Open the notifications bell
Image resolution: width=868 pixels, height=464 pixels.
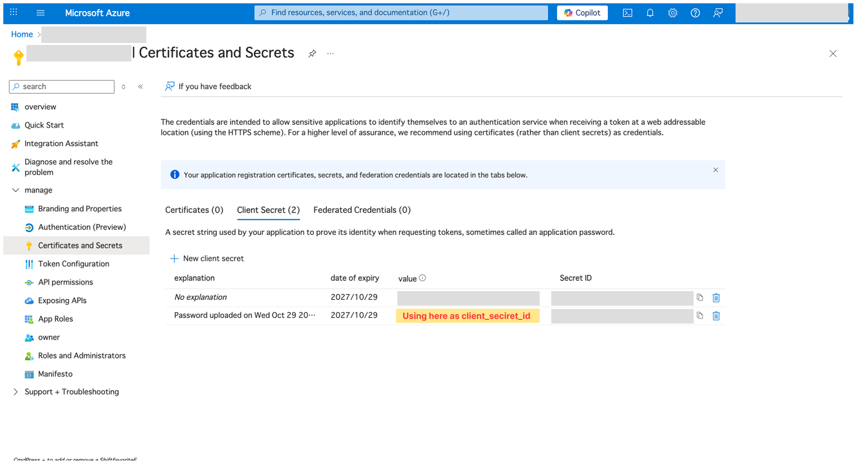[650, 13]
